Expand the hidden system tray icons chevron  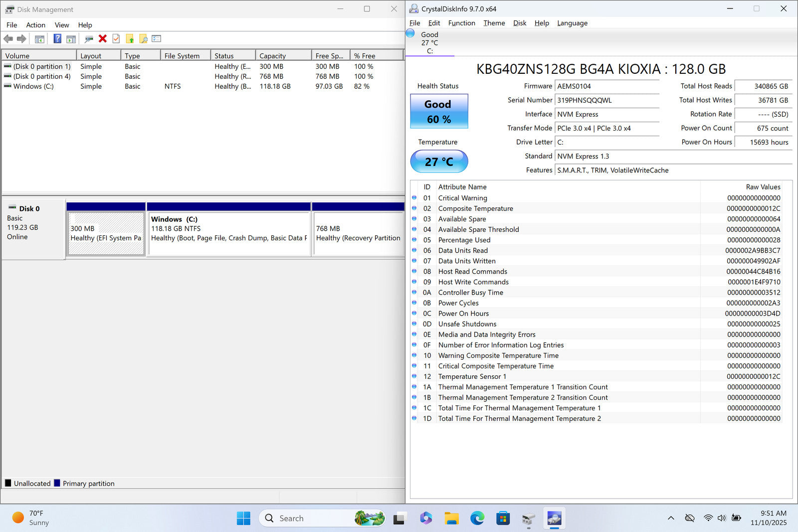click(671, 518)
